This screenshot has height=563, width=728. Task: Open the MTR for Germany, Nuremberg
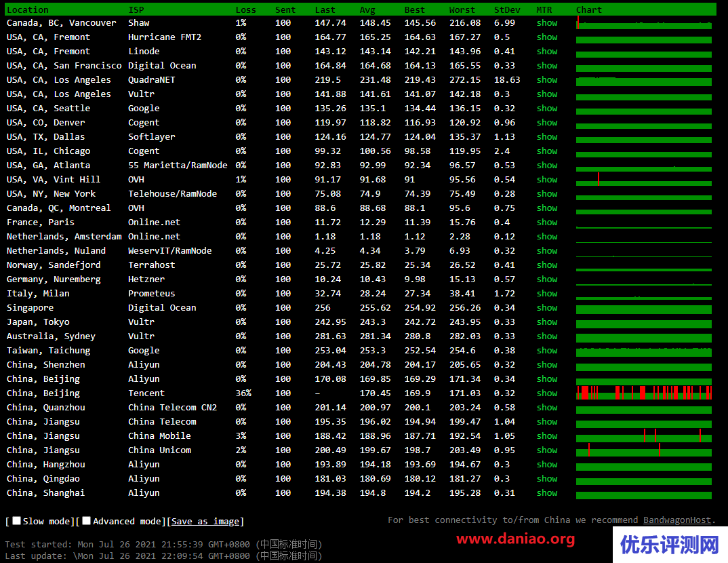(547, 279)
